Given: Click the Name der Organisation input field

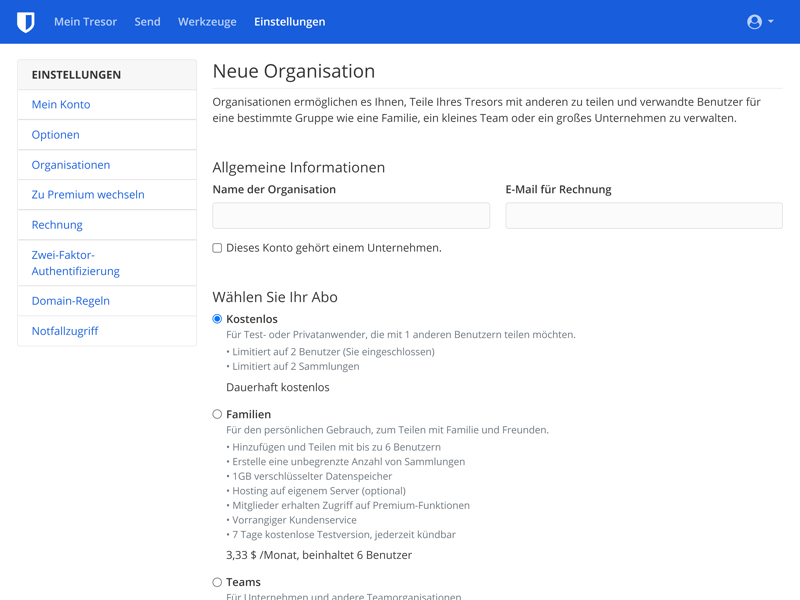Looking at the screenshot, I should pos(351,216).
